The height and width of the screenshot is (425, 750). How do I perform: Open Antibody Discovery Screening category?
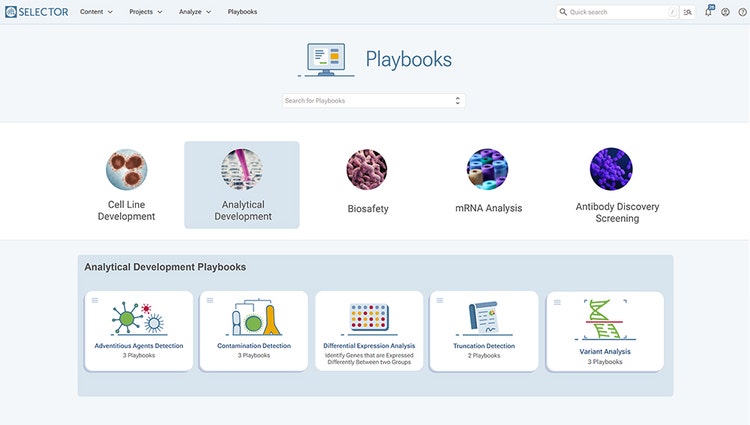pos(611,184)
